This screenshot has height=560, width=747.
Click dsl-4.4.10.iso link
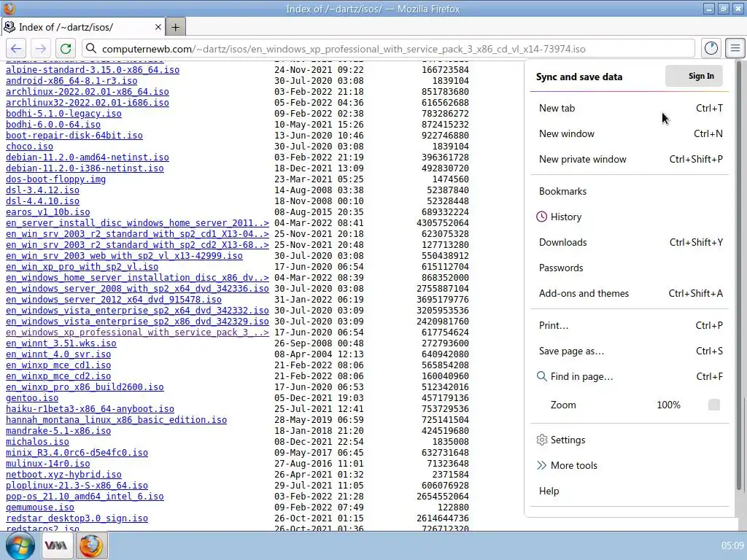[42, 201]
